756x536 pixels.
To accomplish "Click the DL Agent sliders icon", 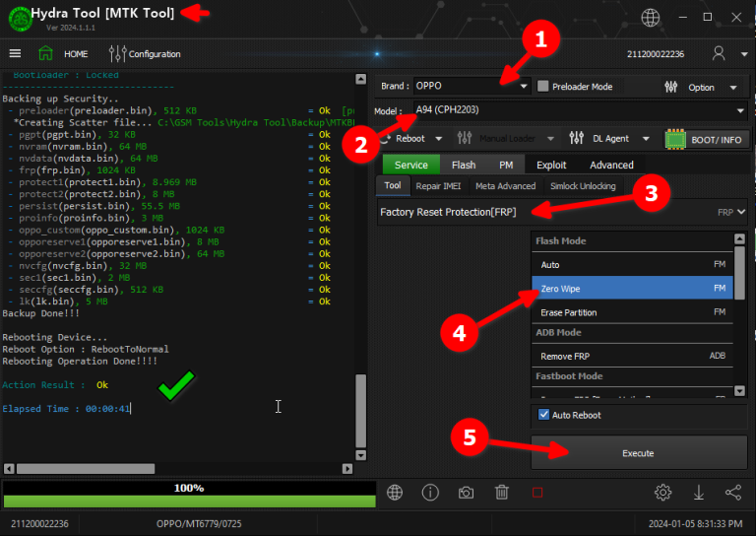I will point(576,139).
